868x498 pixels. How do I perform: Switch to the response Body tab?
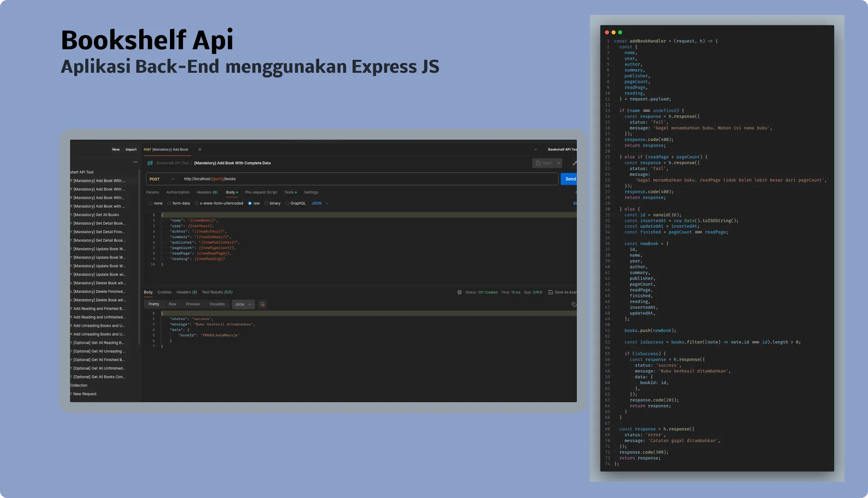point(148,292)
